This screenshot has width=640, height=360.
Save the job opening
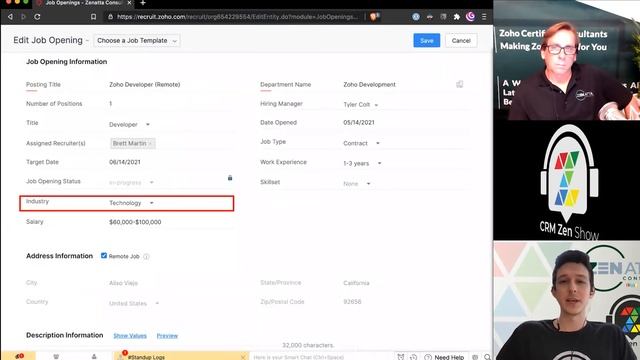pos(427,40)
